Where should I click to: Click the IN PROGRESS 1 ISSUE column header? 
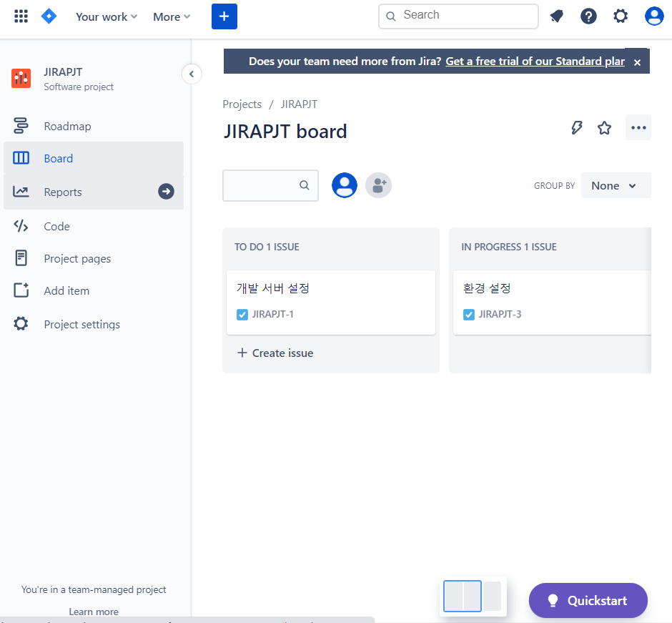pyautogui.click(x=509, y=247)
